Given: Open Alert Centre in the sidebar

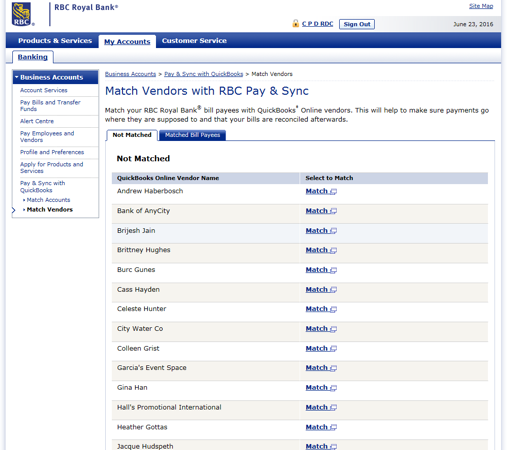Looking at the screenshot, I should (x=37, y=121).
